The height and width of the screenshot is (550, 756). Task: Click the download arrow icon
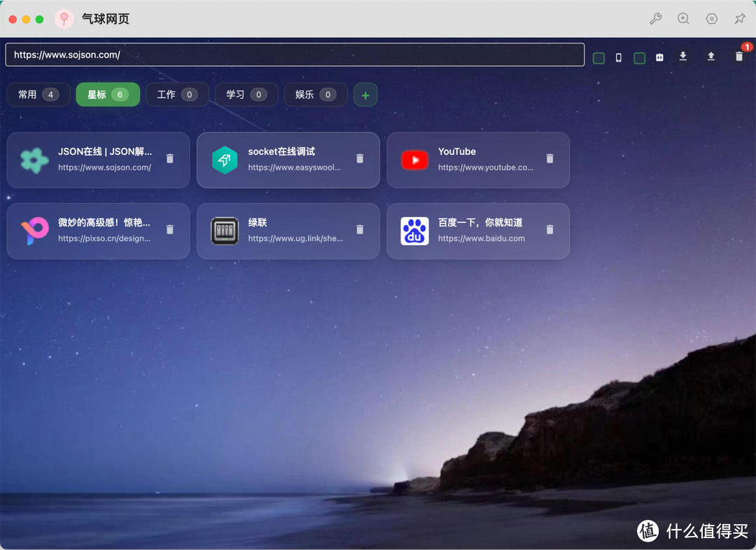click(682, 57)
